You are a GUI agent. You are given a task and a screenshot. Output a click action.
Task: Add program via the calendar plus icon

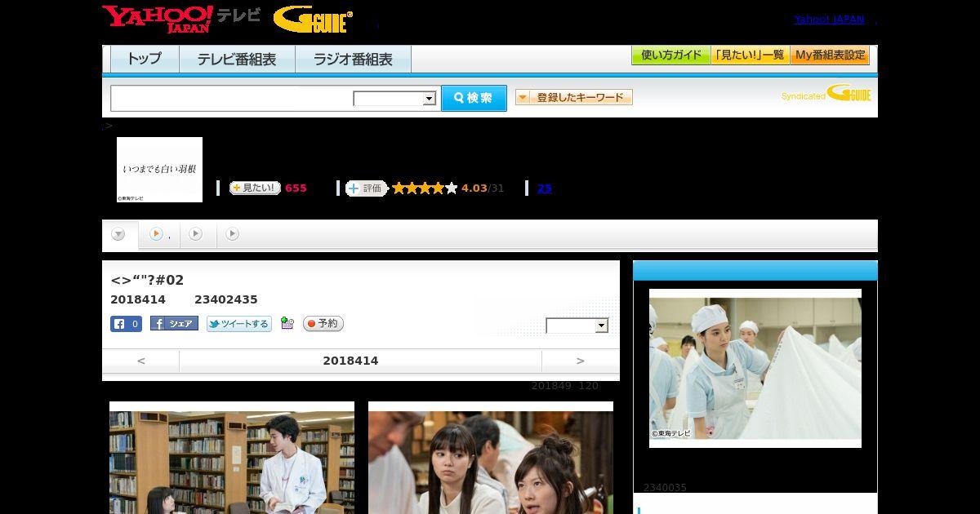point(287,323)
